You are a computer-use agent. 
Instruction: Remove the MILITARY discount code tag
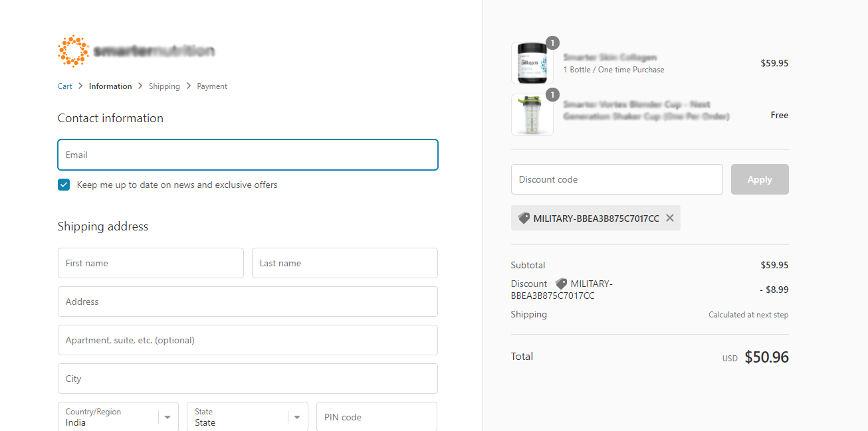pos(669,218)
